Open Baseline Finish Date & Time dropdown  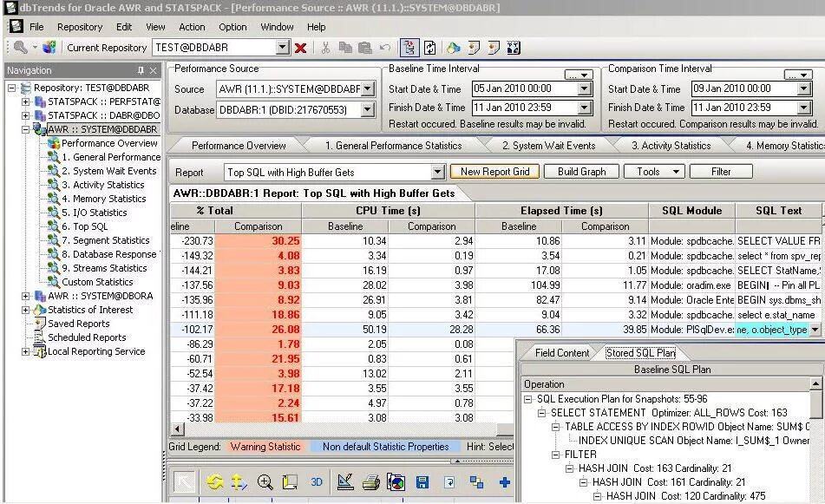pyautogui.click(x=585, y=108)
